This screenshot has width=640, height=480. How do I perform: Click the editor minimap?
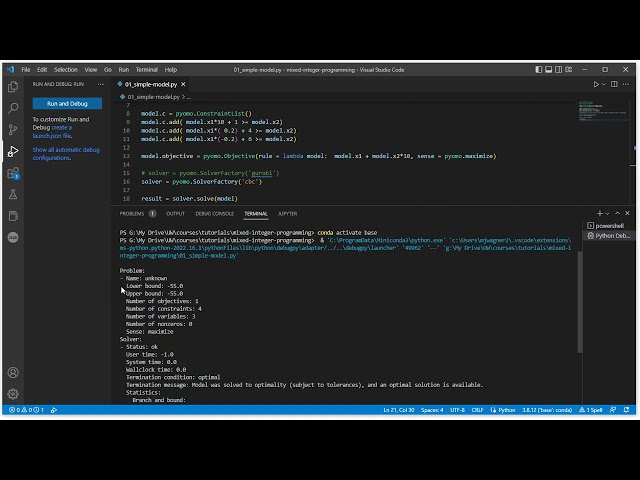tap(603, 111)
